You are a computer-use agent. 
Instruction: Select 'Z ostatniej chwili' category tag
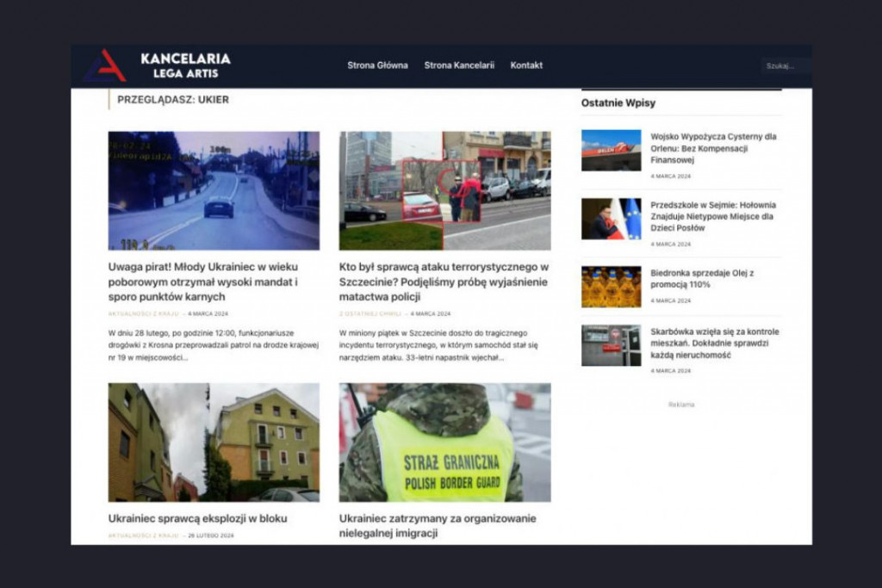370,314
